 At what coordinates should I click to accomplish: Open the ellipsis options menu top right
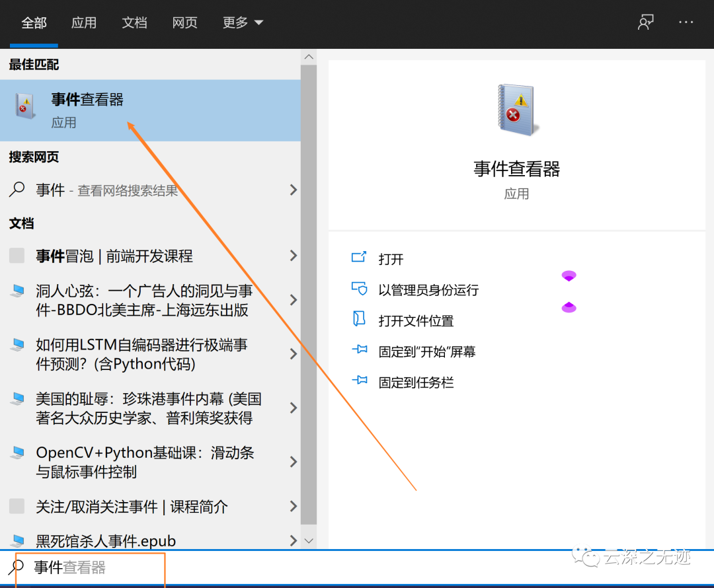(x=686, y=22)
